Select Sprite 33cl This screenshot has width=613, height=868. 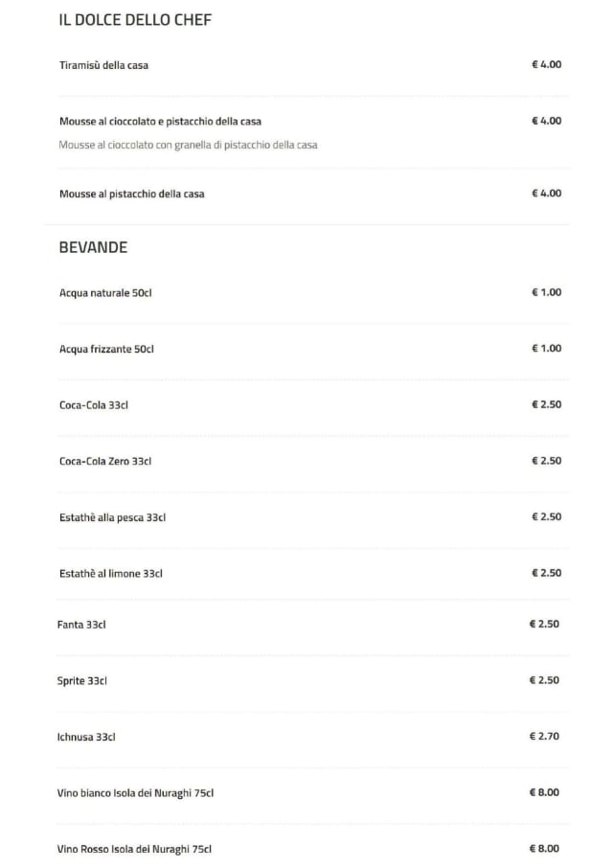pos(82,681)
